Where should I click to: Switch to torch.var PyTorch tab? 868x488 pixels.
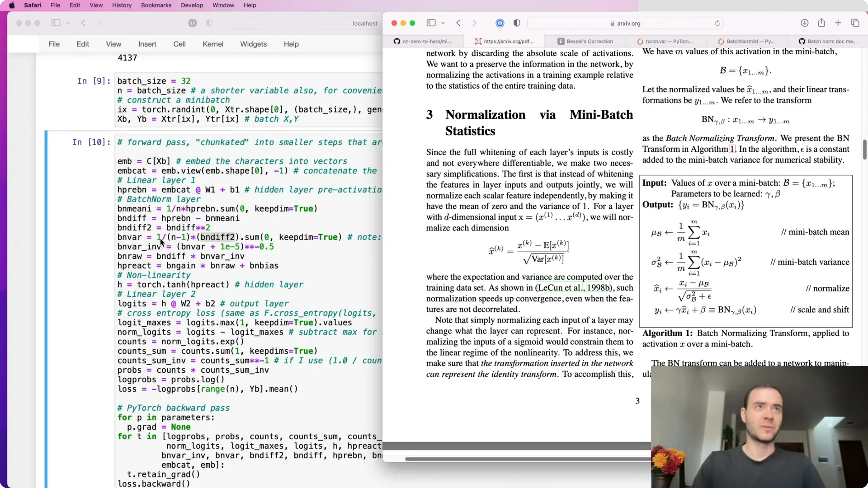click(665, 41)
